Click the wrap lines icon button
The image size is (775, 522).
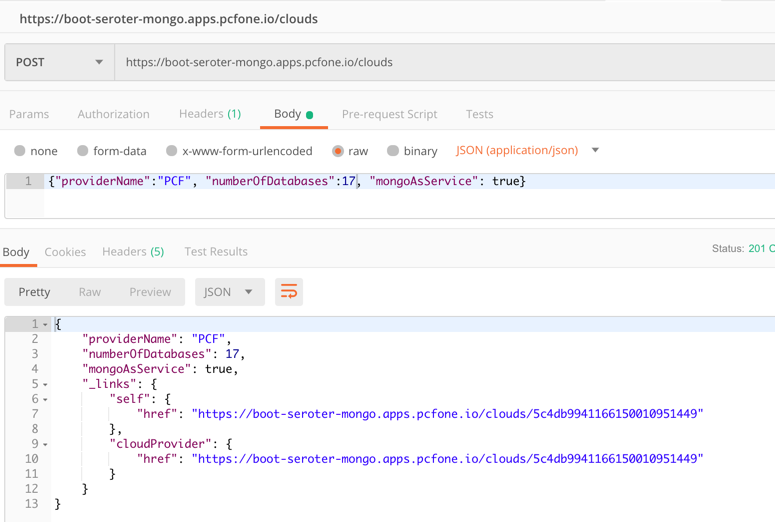click(289, 292)
